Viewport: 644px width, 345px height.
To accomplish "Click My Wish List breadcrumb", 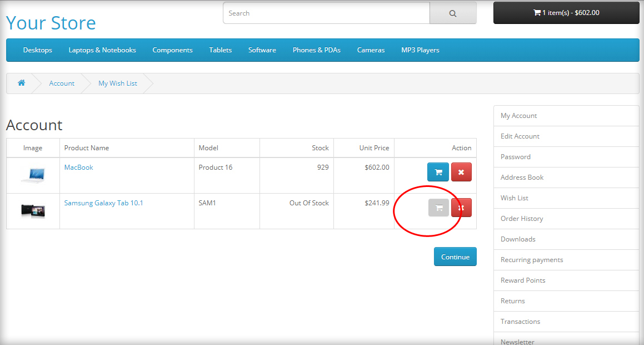I will pos(118,83).
